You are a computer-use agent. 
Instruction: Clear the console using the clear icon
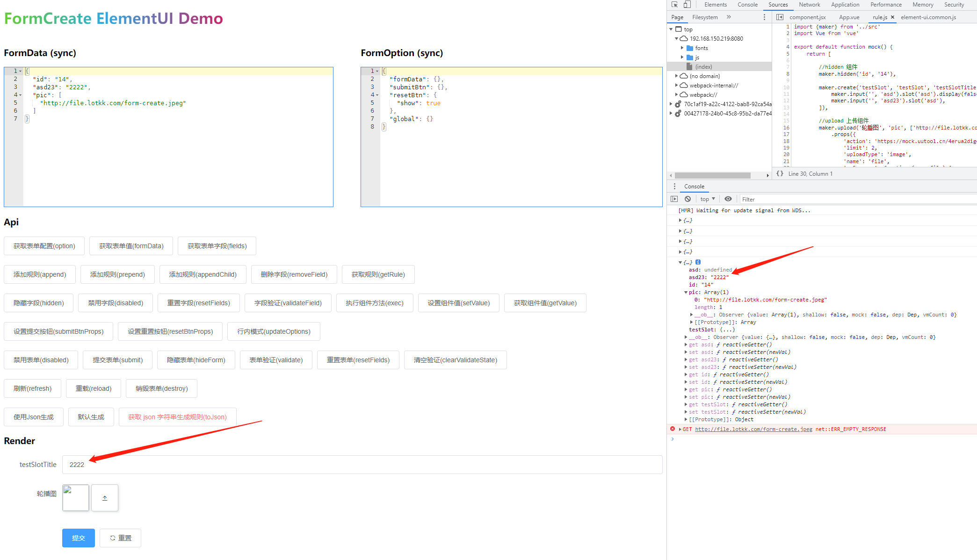pos(688,199)
